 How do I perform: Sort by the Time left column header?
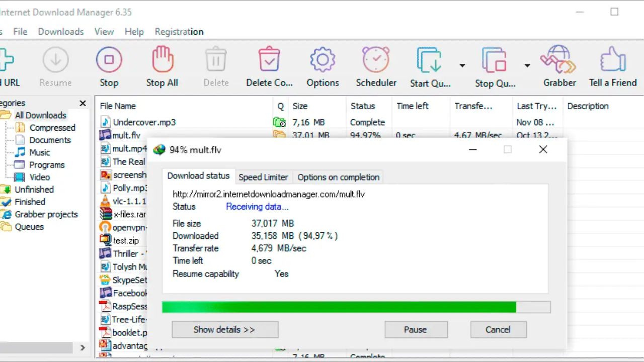421,106
